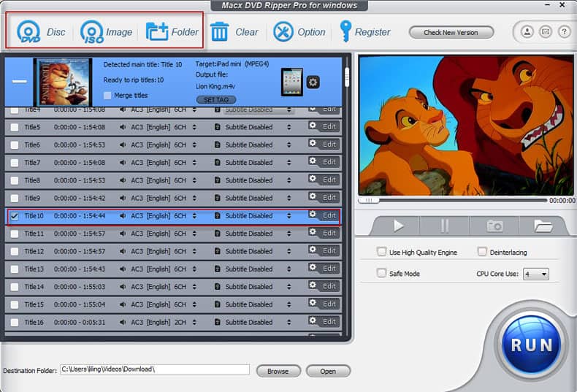Screen dimensions: 577x392
Task: Open help with the question mark icon
Action: point(564,32)
